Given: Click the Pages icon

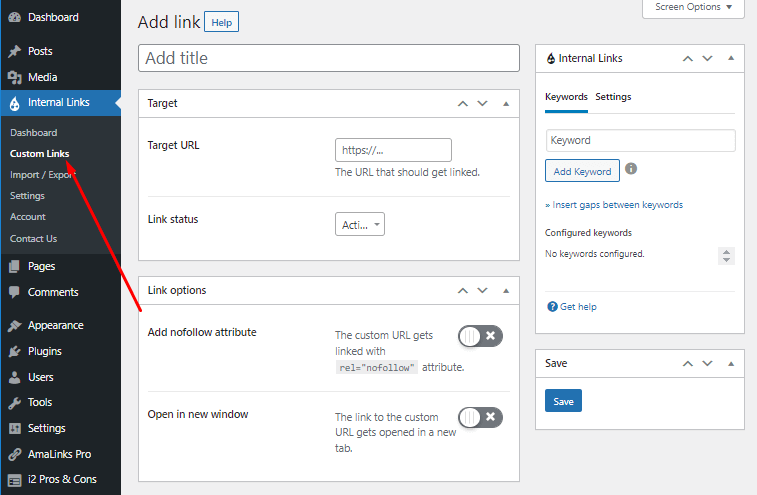Looking at the screenshot, I should [14, 266].
